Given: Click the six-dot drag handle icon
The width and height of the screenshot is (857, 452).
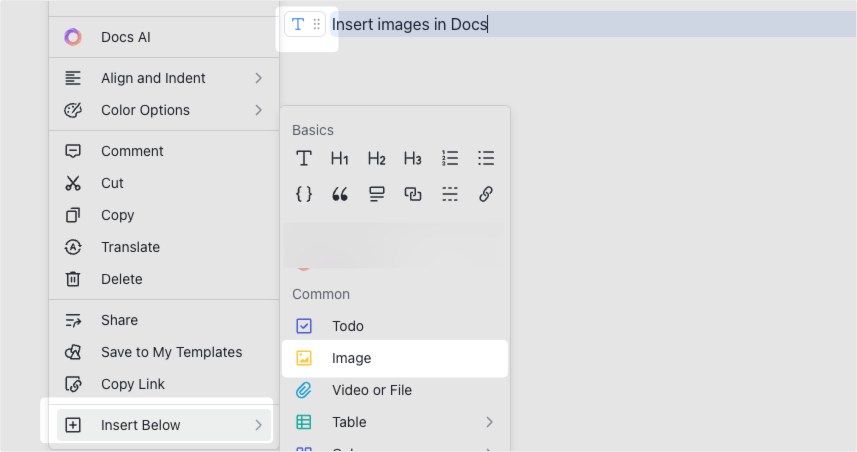Looking at the screenshot, I should [x=316, y=24].
